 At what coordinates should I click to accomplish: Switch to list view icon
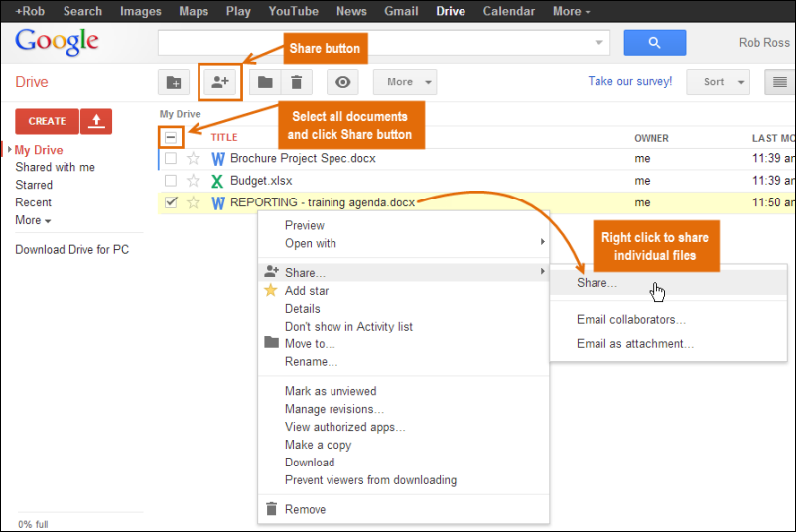tap(780, 82)
